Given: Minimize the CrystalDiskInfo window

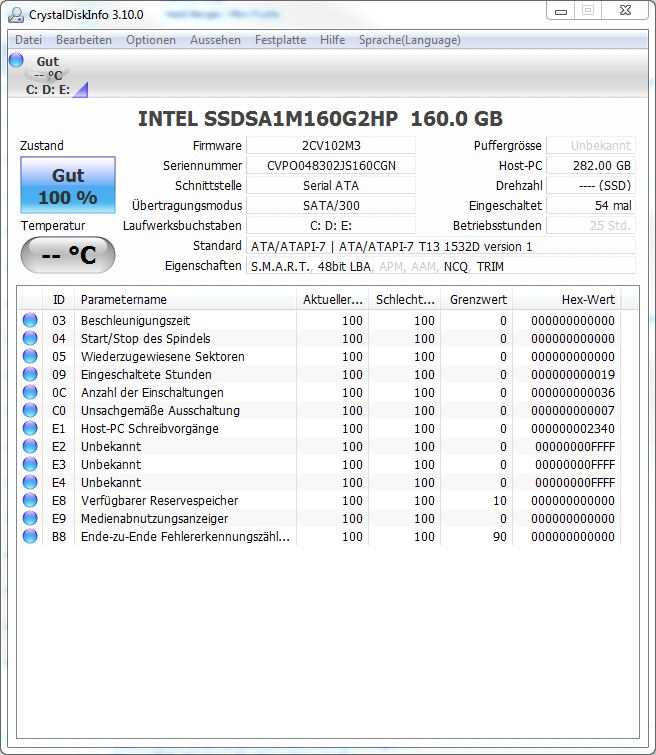Looking at the screenshot, I should (x=561, y=11).
